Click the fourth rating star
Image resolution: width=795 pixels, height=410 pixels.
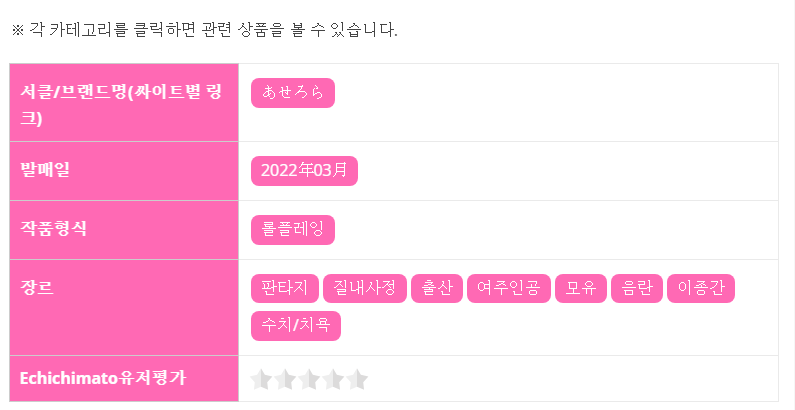click(333, 380)
